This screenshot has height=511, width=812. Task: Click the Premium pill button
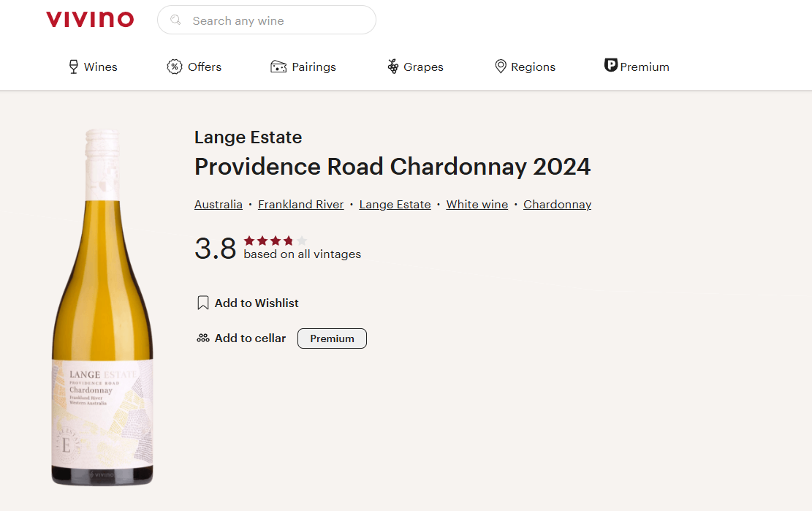pyautogui.click(x=332, y=338)
